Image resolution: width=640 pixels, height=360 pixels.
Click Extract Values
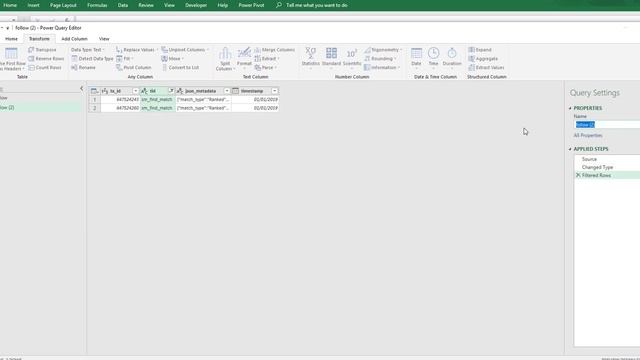pyautogui.click(x=486, y=68)
